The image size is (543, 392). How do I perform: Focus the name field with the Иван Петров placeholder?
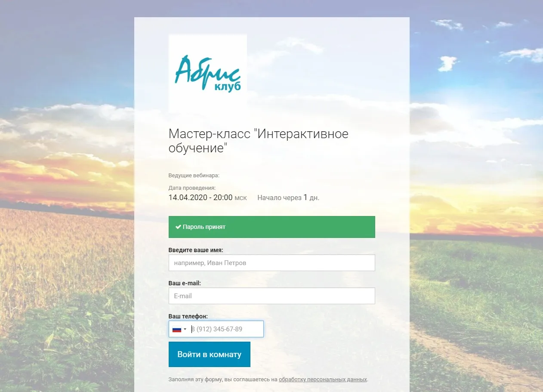pyautogui.click(x=272, y=263)
